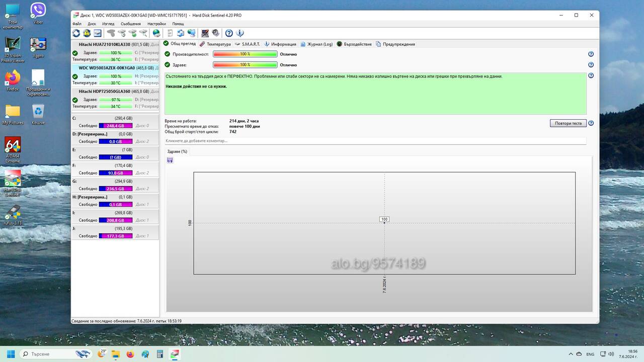Click the help icon beside the Производителност bar
This screenshot has height=362, width=644.
click(591, 54)
